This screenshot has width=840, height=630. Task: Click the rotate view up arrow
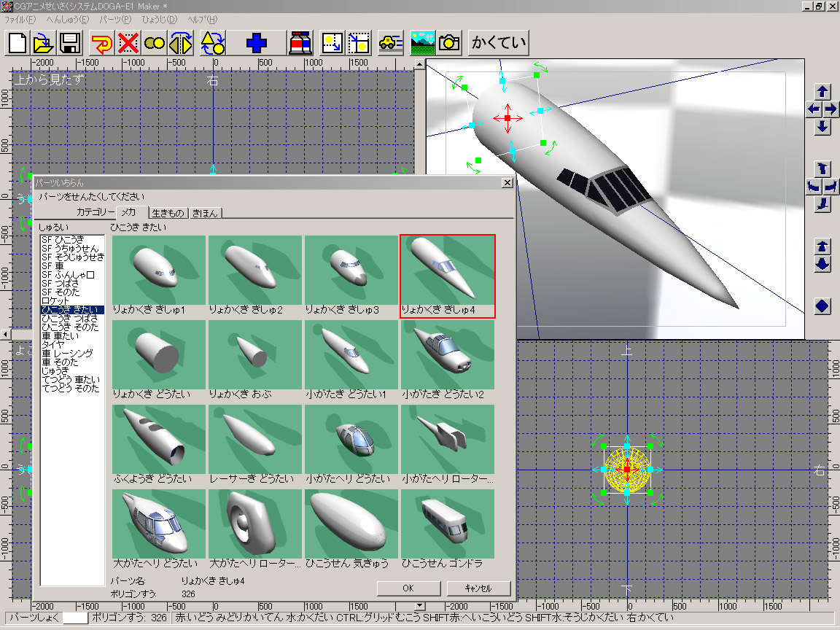[x=822, y=169]
